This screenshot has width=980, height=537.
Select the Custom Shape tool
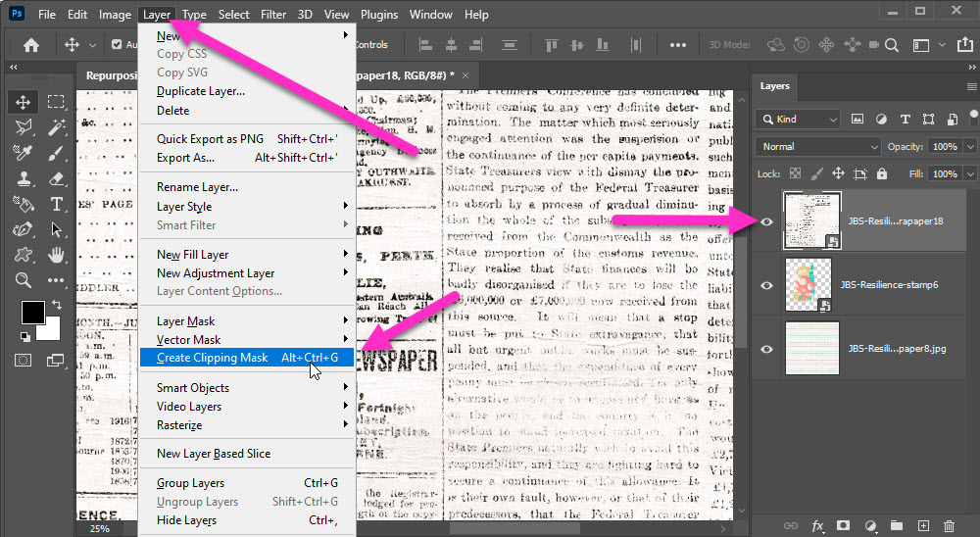click(24, 255)
